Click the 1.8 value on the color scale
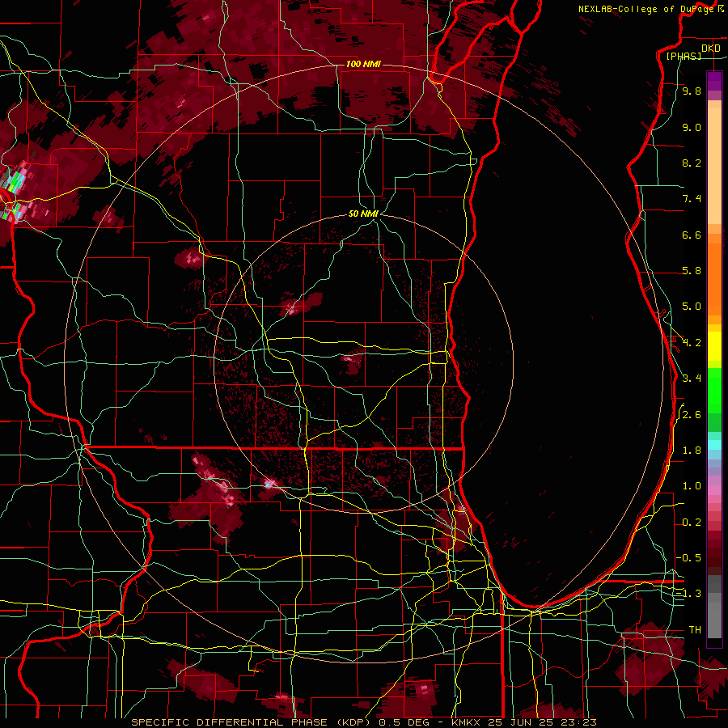728x728 pixels. (692, 451)
